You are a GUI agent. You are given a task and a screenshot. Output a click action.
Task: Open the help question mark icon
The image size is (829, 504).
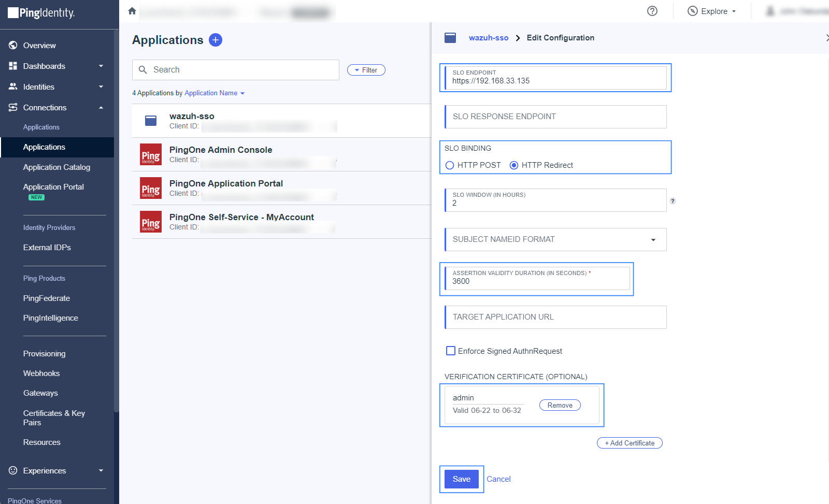coord(652,11)
